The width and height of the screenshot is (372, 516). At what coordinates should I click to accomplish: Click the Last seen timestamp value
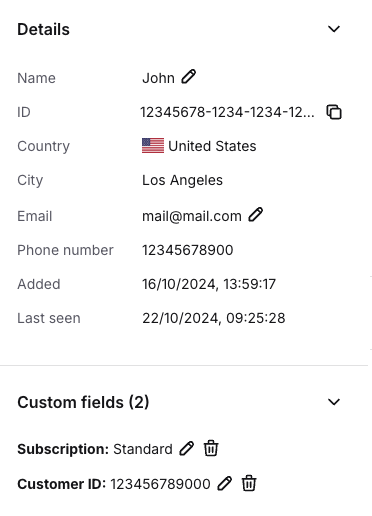click(214, 318)
